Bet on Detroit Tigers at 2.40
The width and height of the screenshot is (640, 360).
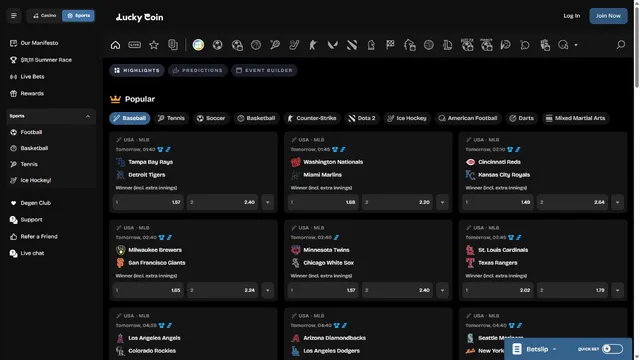coord(222,202)
